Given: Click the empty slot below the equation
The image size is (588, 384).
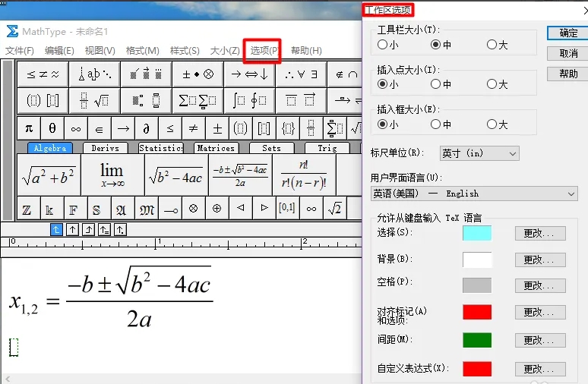Looking at the screenshot, I should tap(13, 347).
